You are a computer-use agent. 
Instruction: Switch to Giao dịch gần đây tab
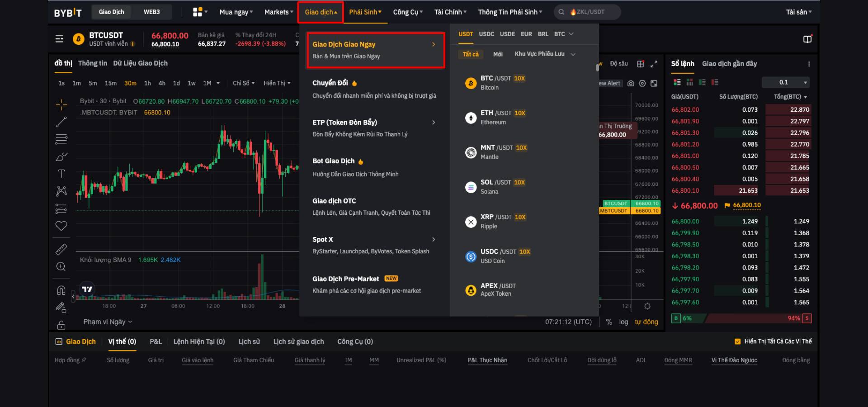coord(729,64)
